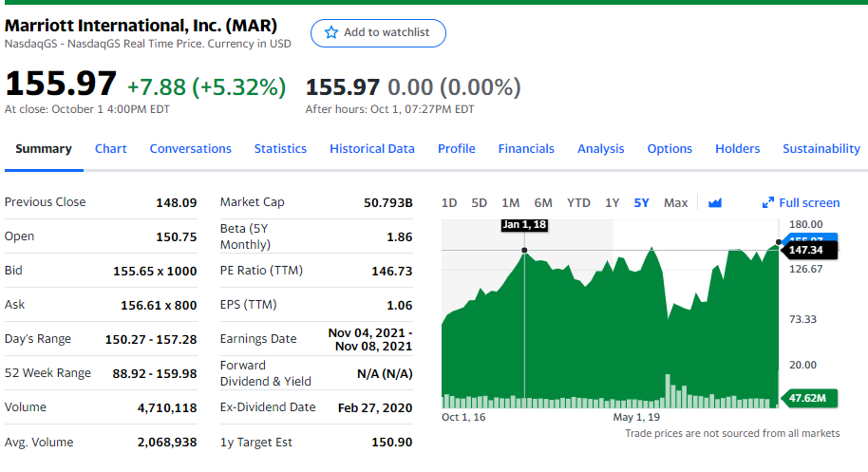The image size is (868, 472).
Task: Click the Add to watchlist button
Action: tap(378, 33)
